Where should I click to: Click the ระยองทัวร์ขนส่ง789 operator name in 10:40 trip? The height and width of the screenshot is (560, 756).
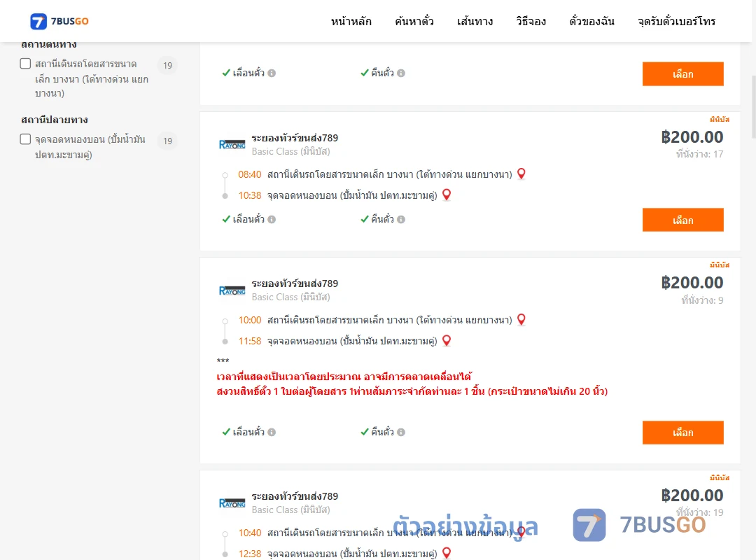(x=295, y=496)
